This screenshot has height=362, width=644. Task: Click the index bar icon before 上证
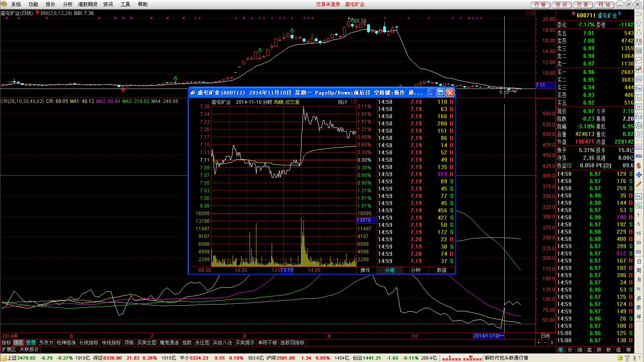click(x=3, y=358)
